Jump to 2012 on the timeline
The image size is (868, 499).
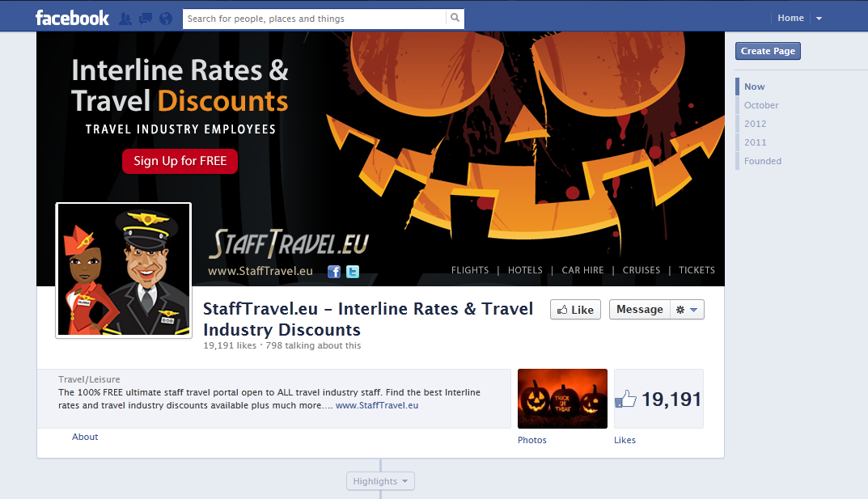coord(755,124)
